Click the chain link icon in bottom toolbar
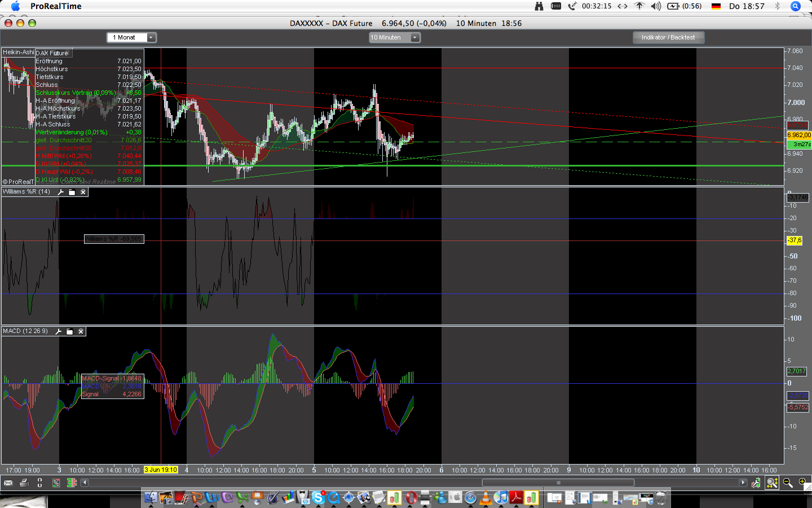The height and width of the screenshot is (508, 812). 39,483
